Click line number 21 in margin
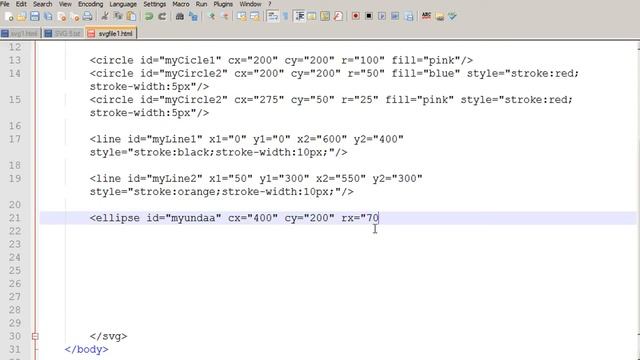 coord(15,218)
